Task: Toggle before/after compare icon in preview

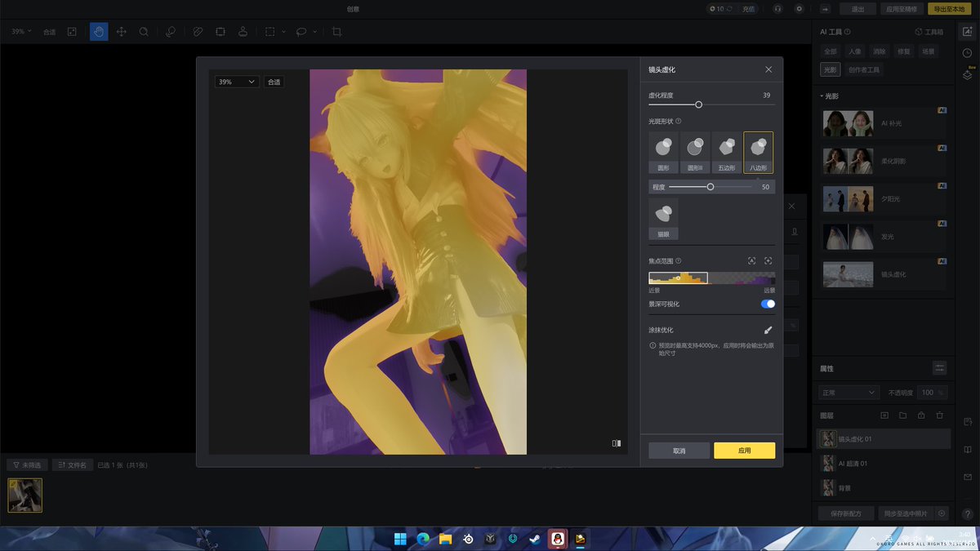Action: click(x=617, y=443)
